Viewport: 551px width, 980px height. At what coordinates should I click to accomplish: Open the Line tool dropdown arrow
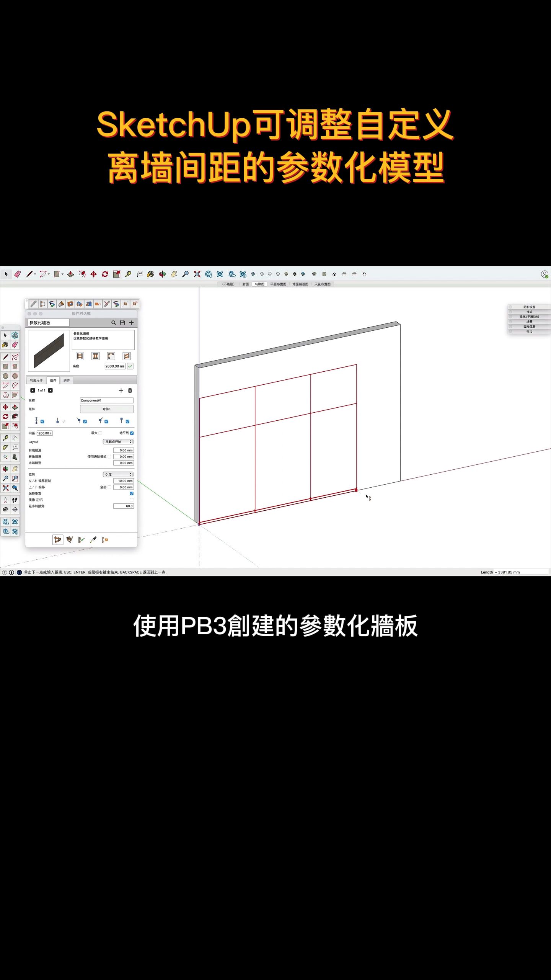35,274
